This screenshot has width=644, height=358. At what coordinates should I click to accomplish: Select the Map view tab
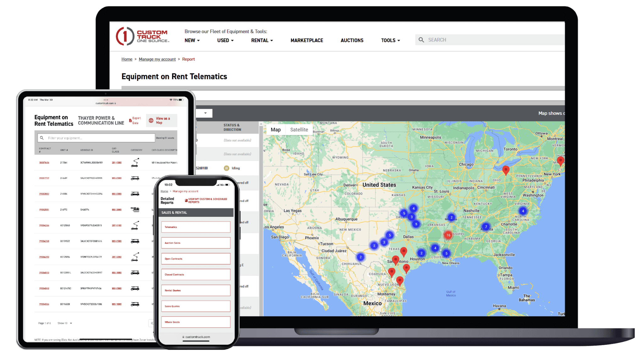276,130
